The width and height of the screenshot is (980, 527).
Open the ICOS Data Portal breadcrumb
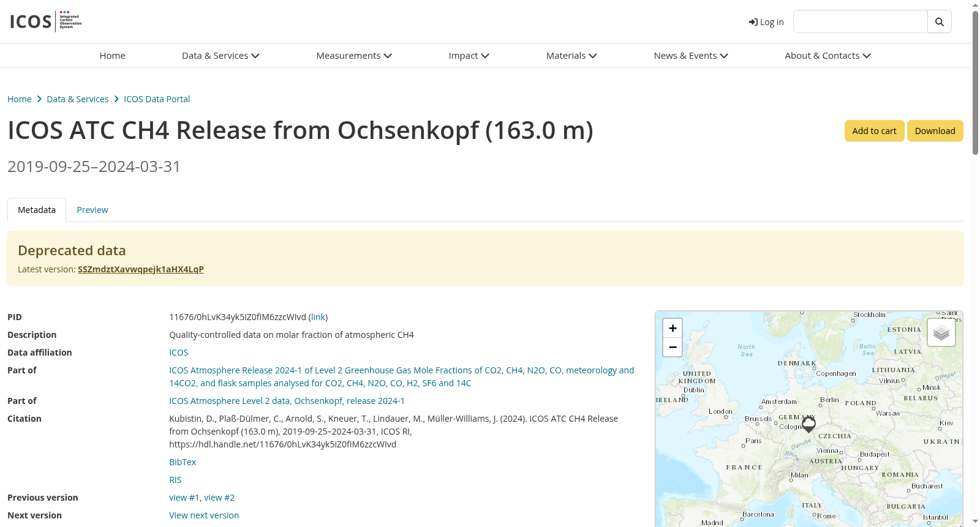pos(157,99)
